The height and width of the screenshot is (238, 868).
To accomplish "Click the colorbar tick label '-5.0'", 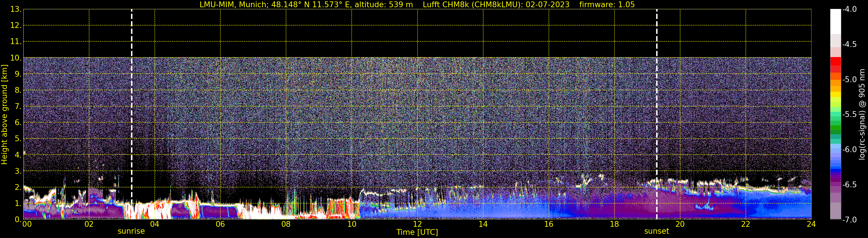I will [849, 80].
